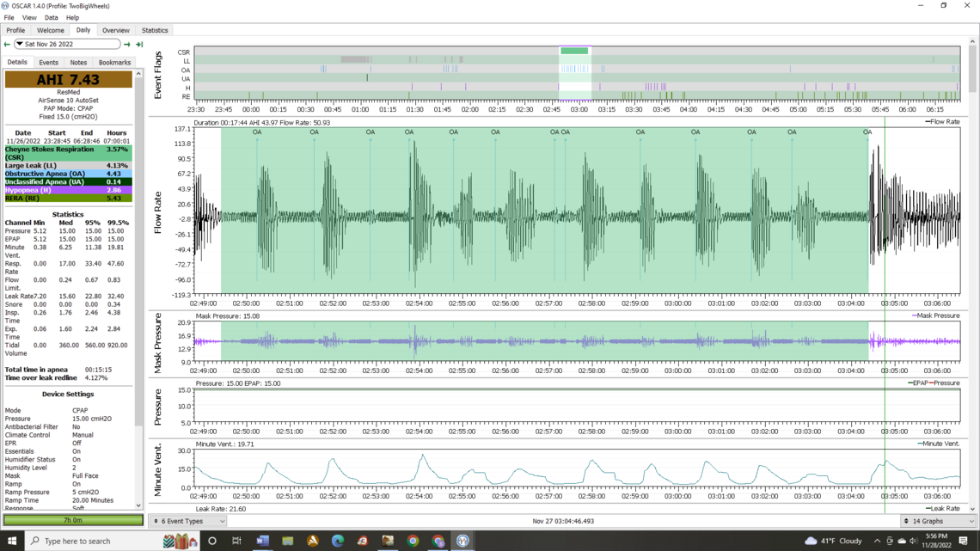Click the Device Settings heading
The height and width of the screenshot is (551, 980).
tap(68, 395)
